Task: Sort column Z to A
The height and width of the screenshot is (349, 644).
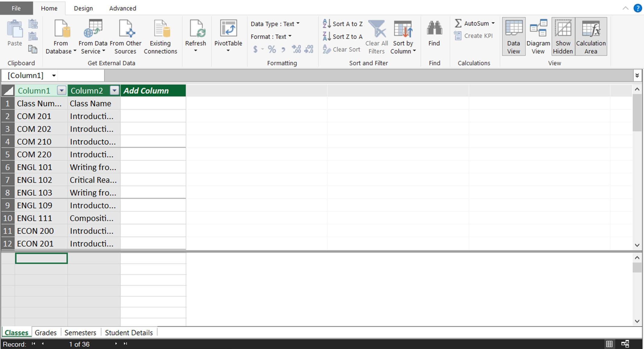Action: pos(343,37)
